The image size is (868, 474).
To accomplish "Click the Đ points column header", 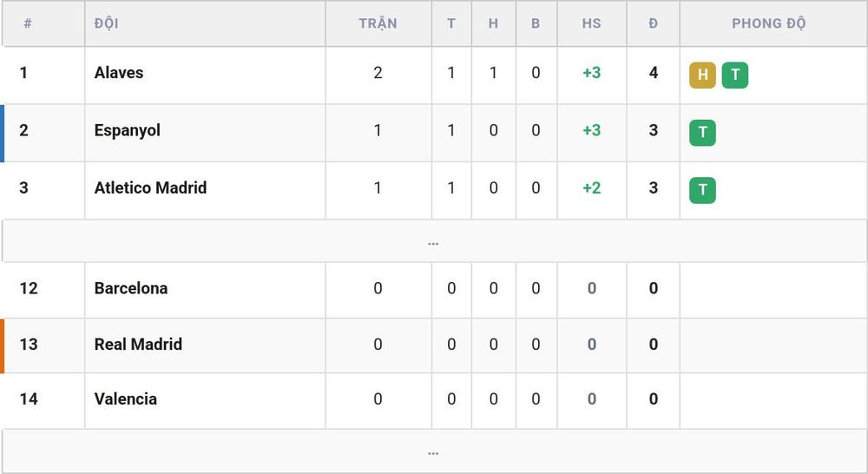I will (x=654, y=23).
